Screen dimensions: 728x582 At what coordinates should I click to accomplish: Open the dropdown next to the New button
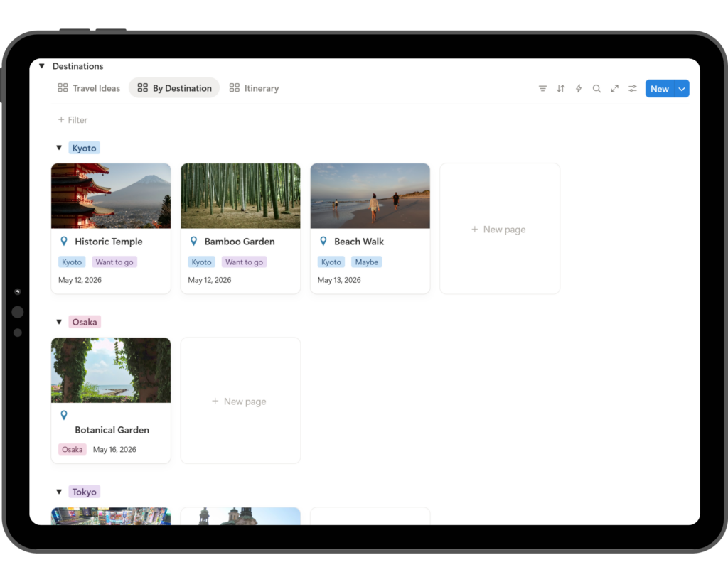point(682,88)
